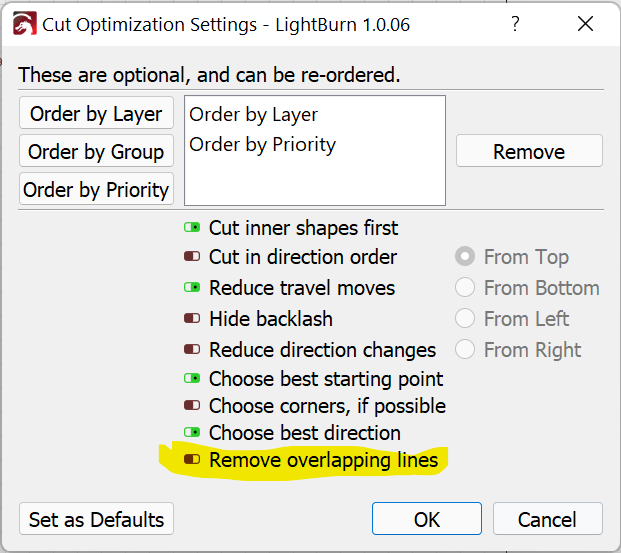Enable Reduce direction changes toggle

(192, 349)
